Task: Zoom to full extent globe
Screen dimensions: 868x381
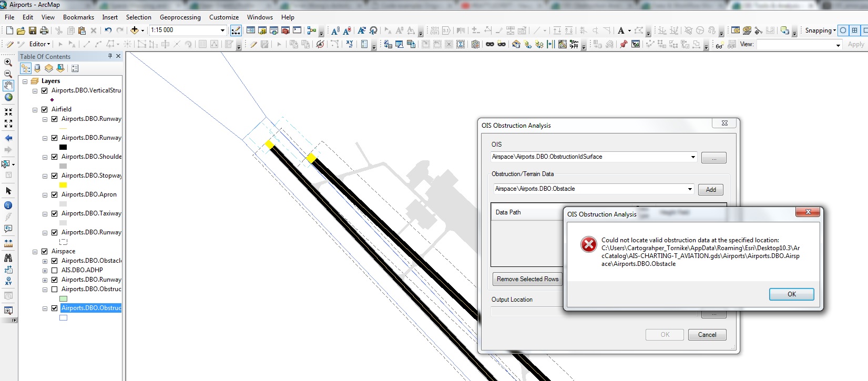Action: (x=8, y=97)
